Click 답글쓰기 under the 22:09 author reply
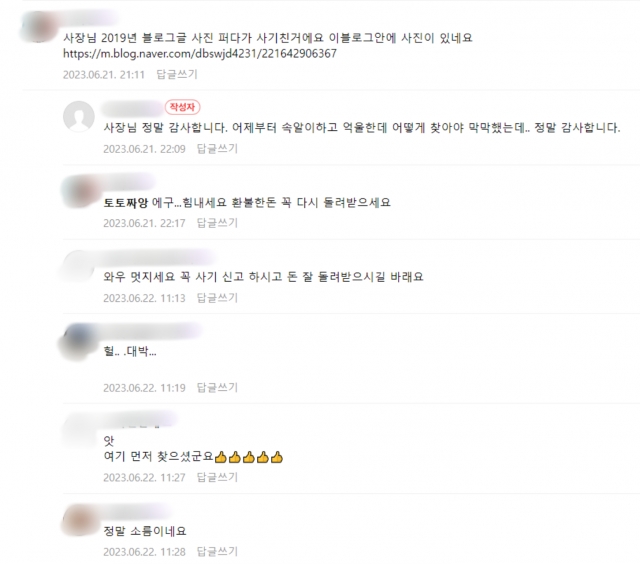The image size is (640, 564). (x=217, y=149)
